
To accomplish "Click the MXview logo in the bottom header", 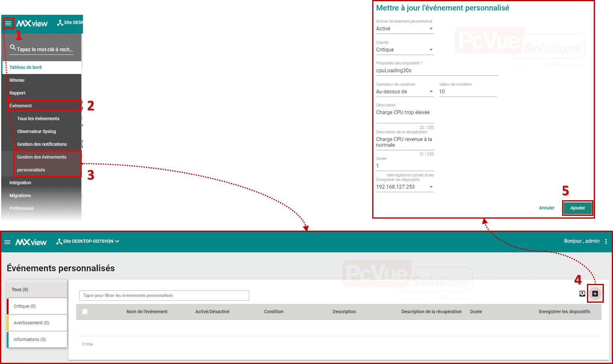I will (x=31, y=242).
